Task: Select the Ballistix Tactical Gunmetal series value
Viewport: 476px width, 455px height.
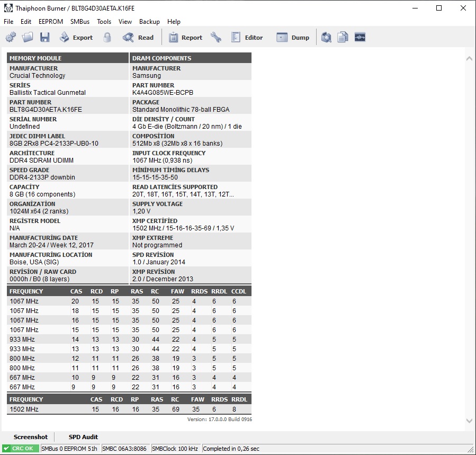Action: (x=48, y=93)
